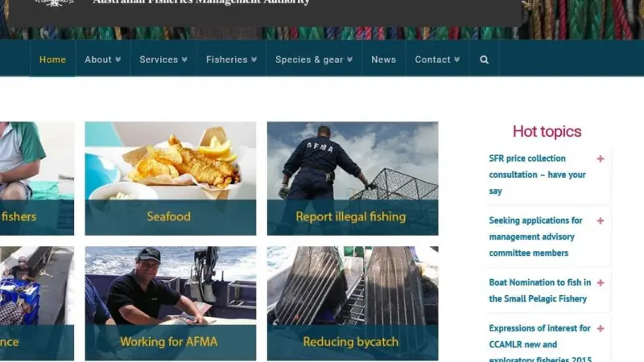Click the Working for AFMA caption
This screenshot has width=644, height=362.
coord(168,341)
